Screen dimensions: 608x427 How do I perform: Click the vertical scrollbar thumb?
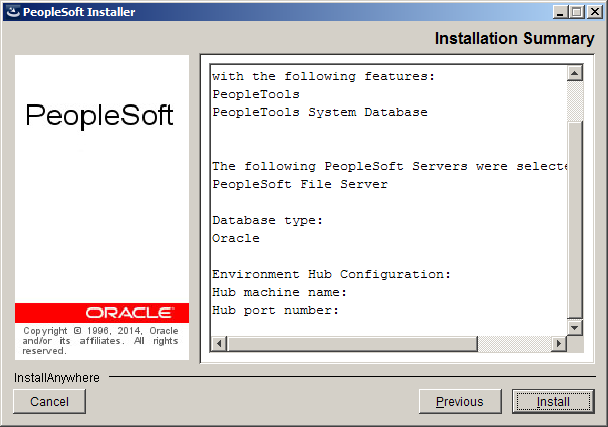(575, 220)
